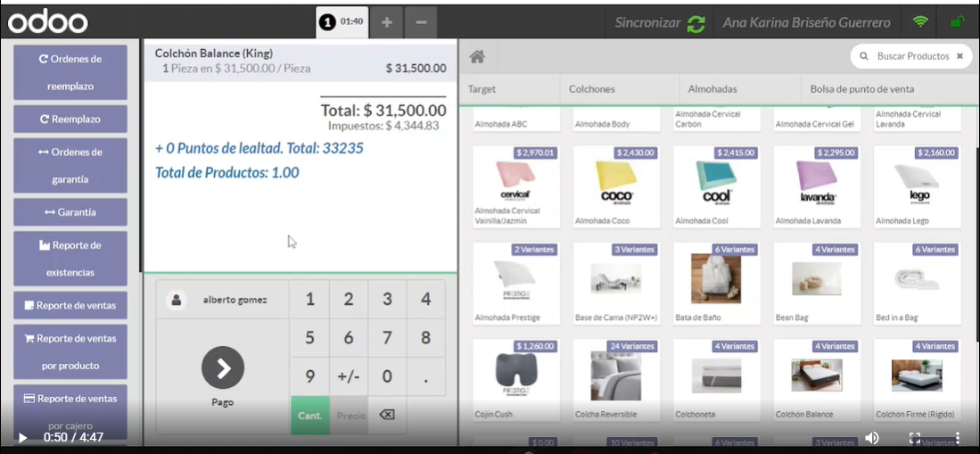Click the Garantía button

pyautogui.click(x=70, y=212)
